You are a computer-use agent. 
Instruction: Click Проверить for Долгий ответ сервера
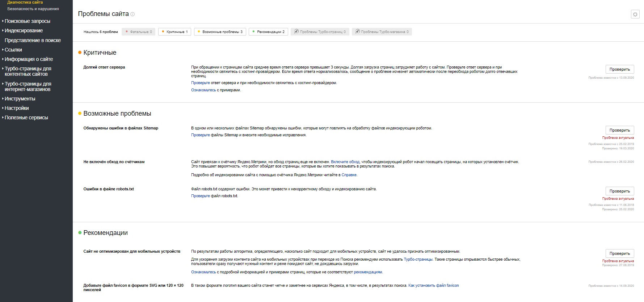[x=619, y=69]
